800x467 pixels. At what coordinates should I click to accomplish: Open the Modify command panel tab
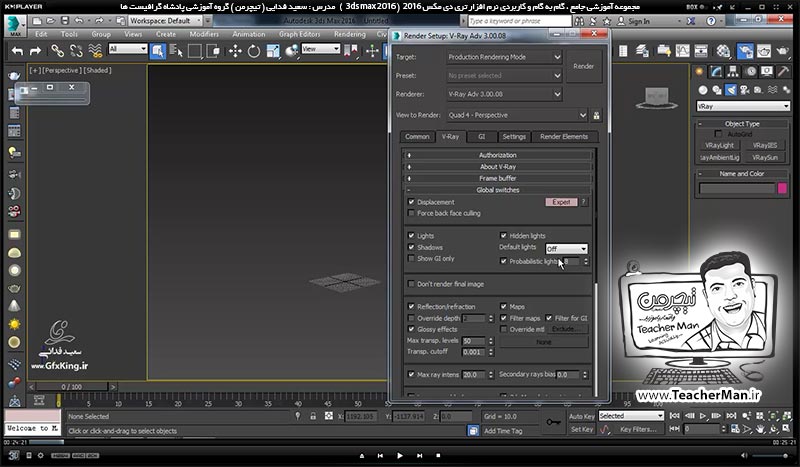point(716,72)
